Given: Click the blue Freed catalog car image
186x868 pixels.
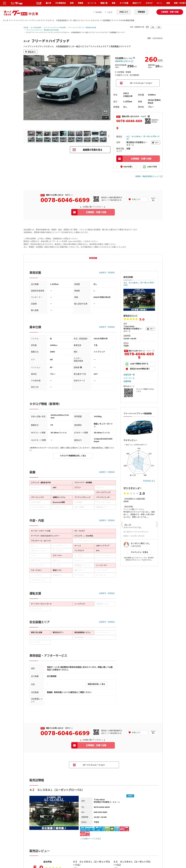Looking at the screenshot, I should (x=139, y=427).
